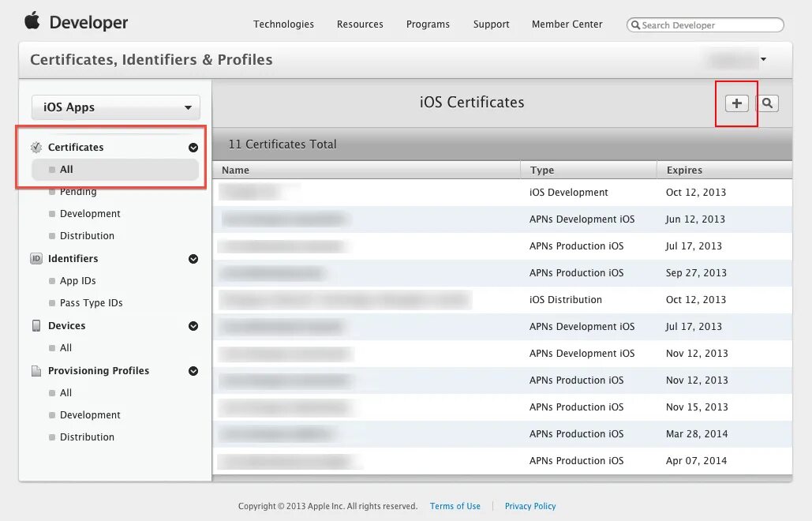Open the Technologies menu

point(283,24)
